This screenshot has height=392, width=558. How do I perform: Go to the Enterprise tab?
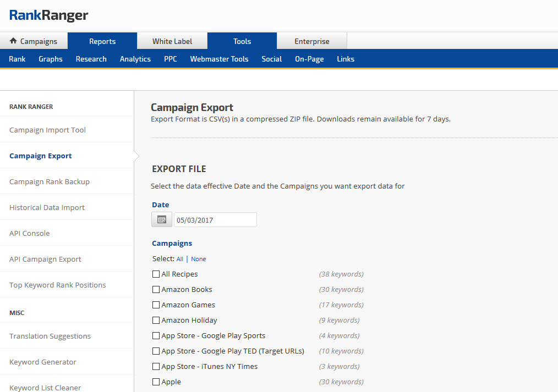click(x=311, y=41)
